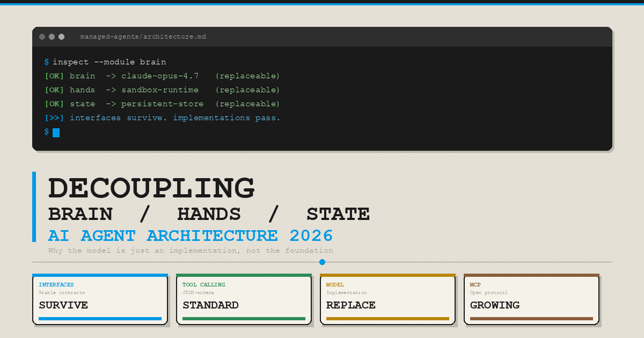Click the STANDARD label
This screenshot has width=644, height=338.
210,305
